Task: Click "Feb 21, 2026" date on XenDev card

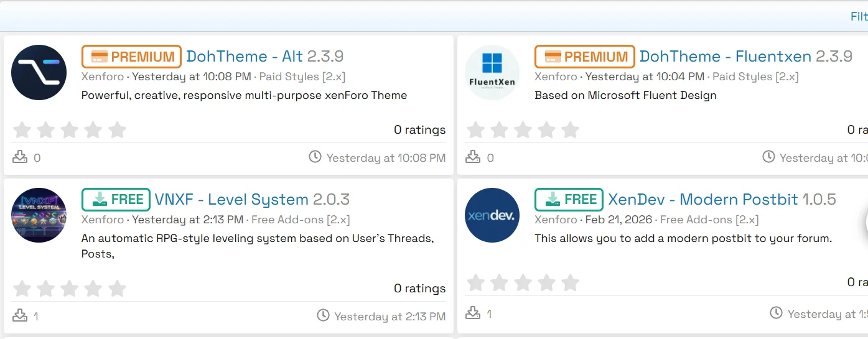Action: point(619,220)
